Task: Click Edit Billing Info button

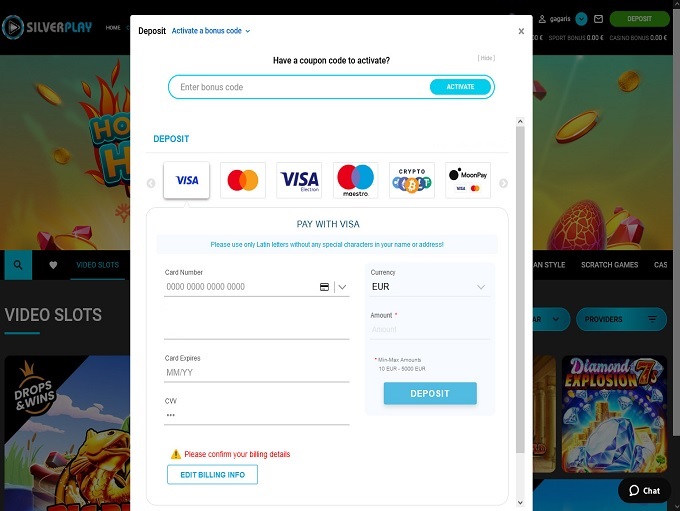Action: [212, 475]
